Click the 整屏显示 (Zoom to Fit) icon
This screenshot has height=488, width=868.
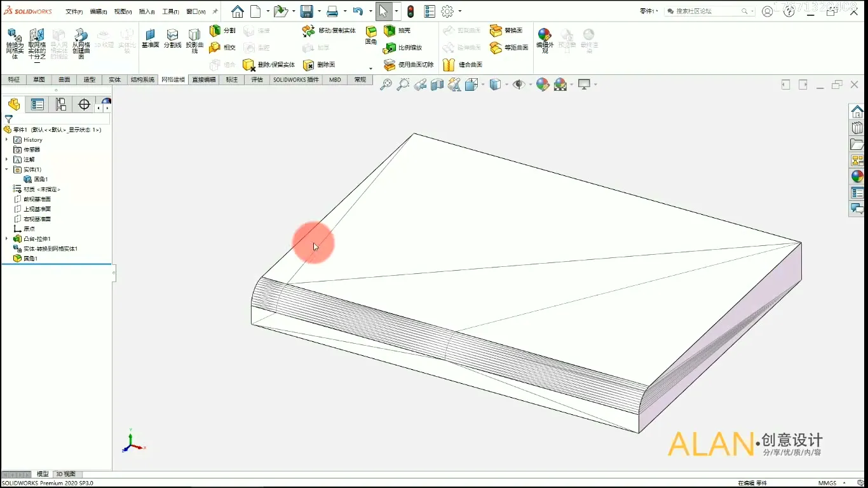coord(386,84)
